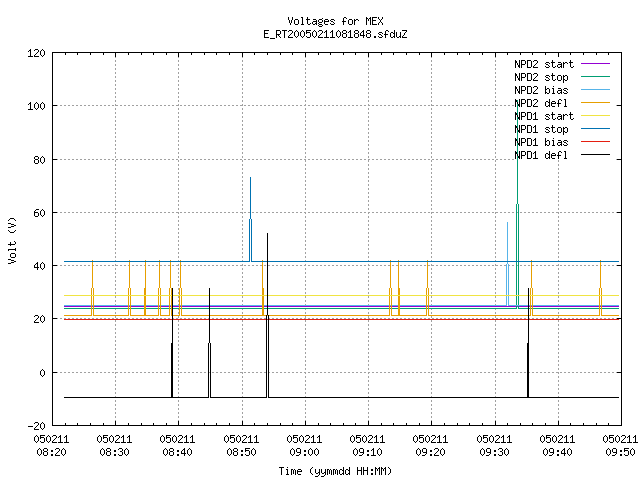This screenshot has width=640, height=480.
Task: Click the 'Volt (V)' y-axis label
Action: click(12, 241)
